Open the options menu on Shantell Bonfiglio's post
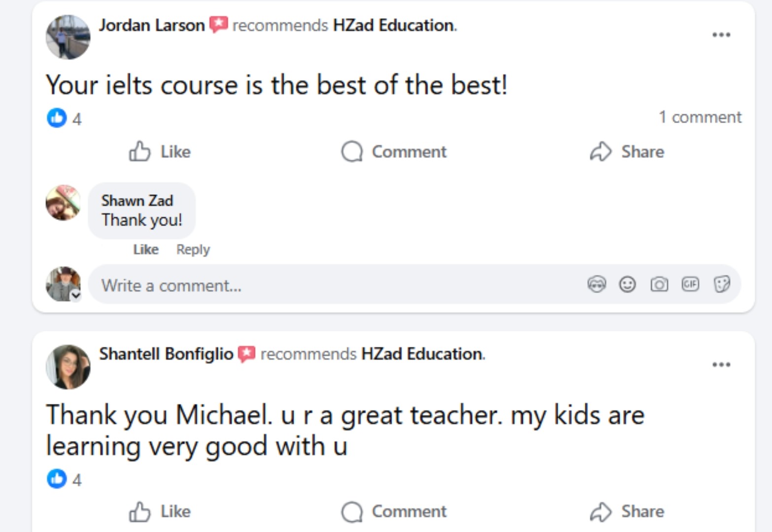772x532 pixels. point(721,365)
